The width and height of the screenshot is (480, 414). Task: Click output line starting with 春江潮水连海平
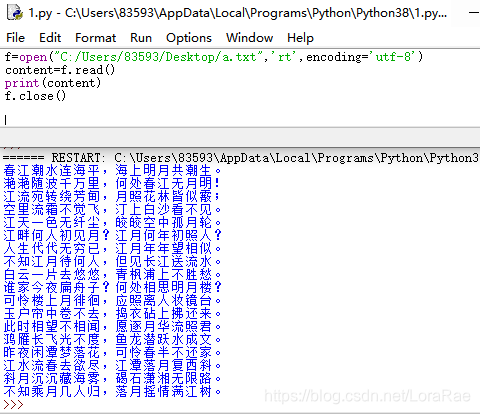click(112, 170)
